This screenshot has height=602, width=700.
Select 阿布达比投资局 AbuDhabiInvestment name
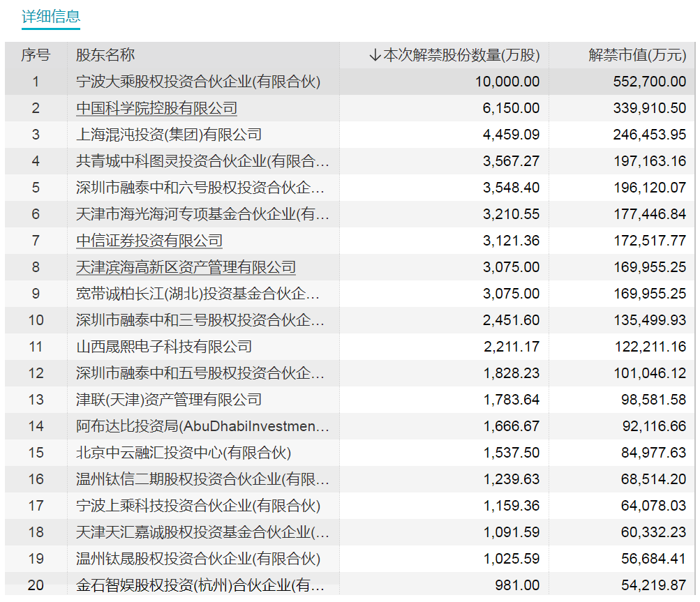tap(202, 426)
